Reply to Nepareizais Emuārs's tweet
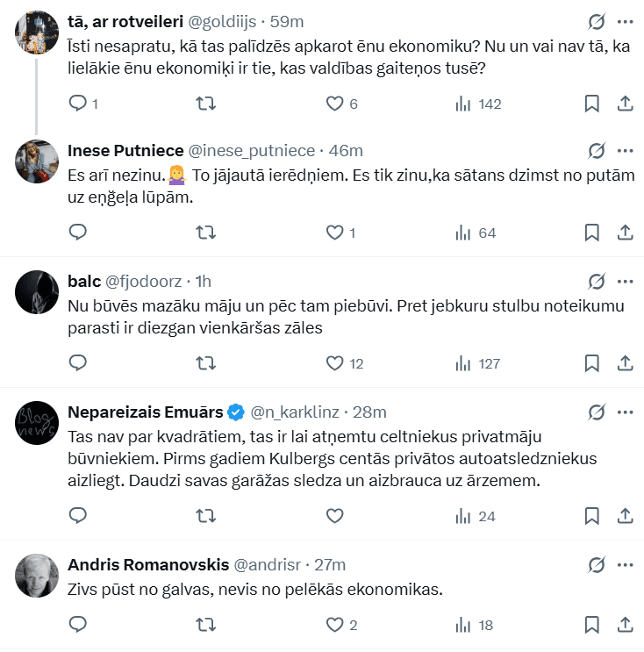This screenshot has width=644, height=652. [x=78, y=516]
